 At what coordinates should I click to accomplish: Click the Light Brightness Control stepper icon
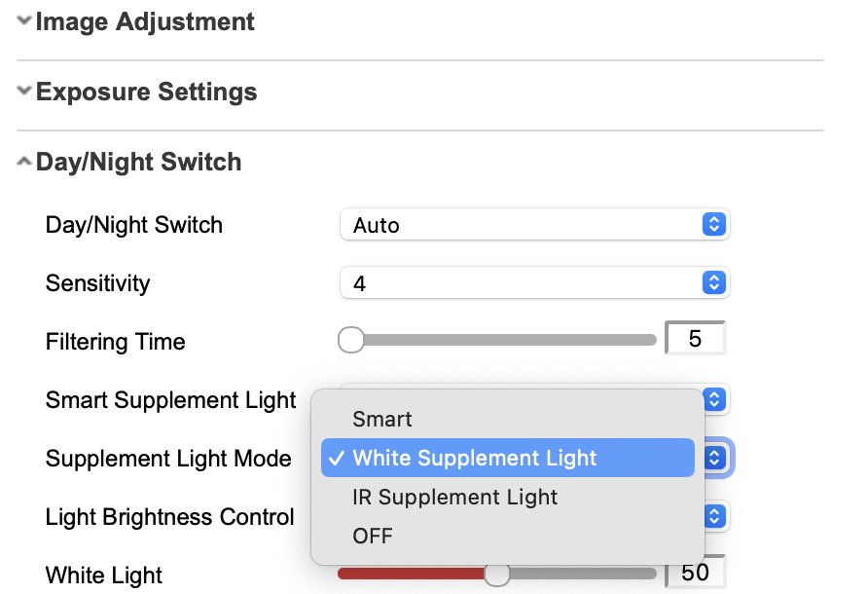pos(713,516)
